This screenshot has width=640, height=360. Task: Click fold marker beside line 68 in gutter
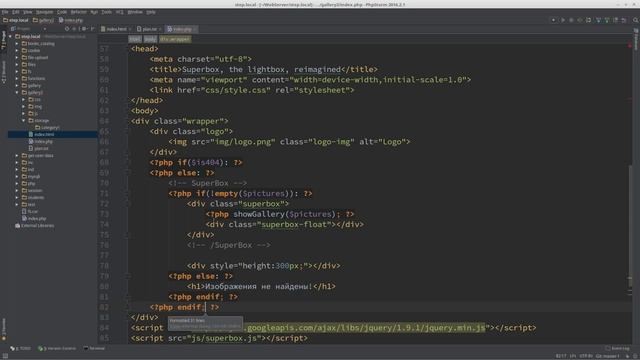pos(127,162)
